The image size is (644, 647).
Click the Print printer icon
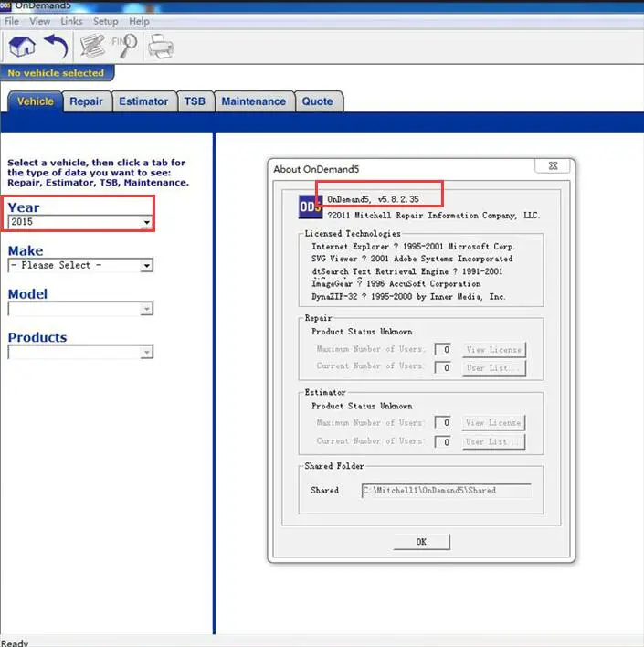161,47
